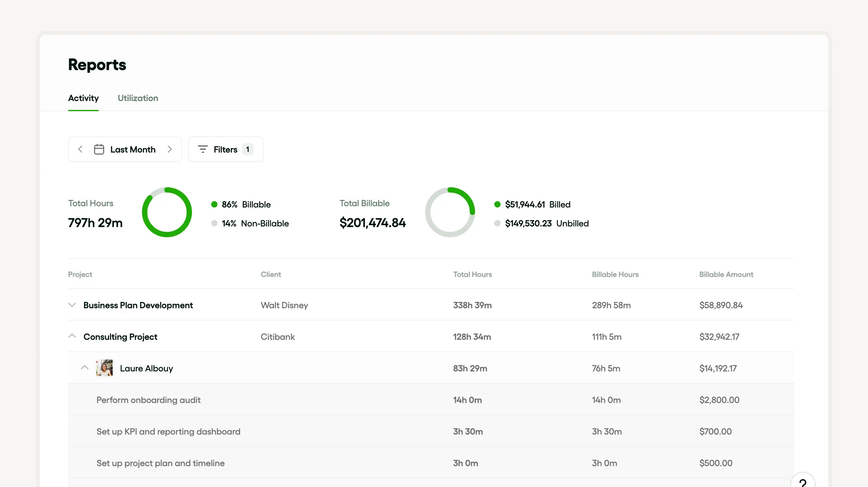868x487 pixels.
Task: Click the green Billed legend dot
Action: [497, 204]
